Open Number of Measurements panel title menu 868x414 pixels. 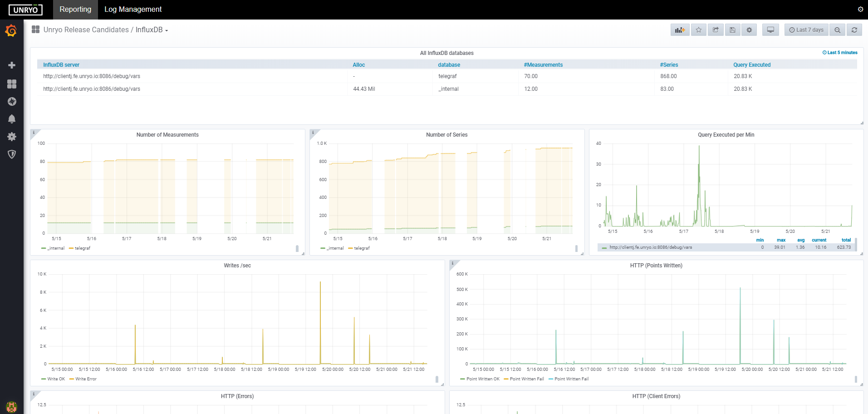click(167, 135)
